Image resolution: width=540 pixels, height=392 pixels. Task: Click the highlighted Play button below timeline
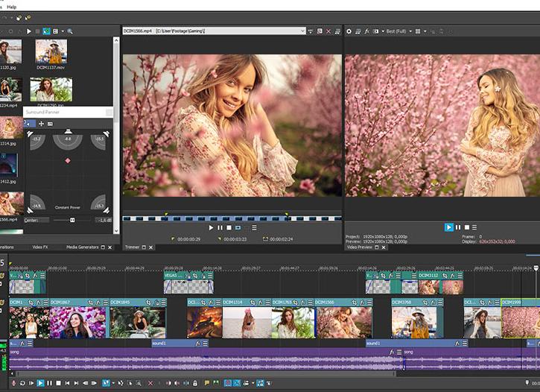pyautogui.click(x=41, y=383)
